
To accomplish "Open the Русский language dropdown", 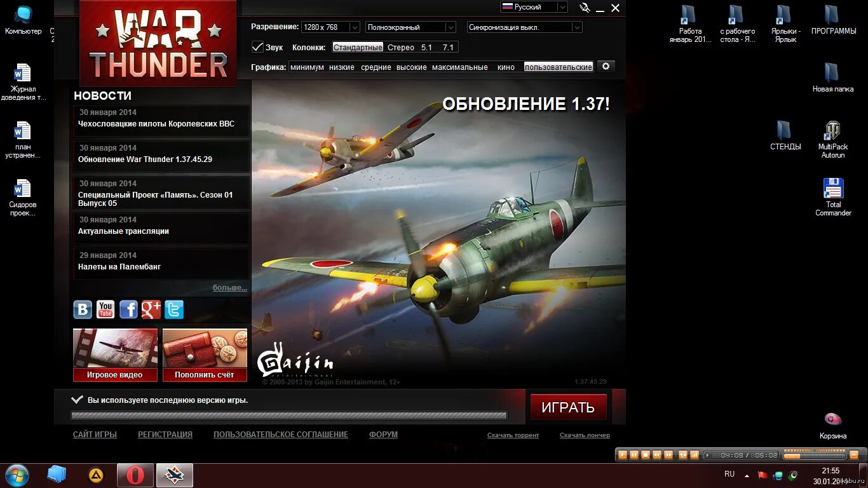I will coord(534,7).
